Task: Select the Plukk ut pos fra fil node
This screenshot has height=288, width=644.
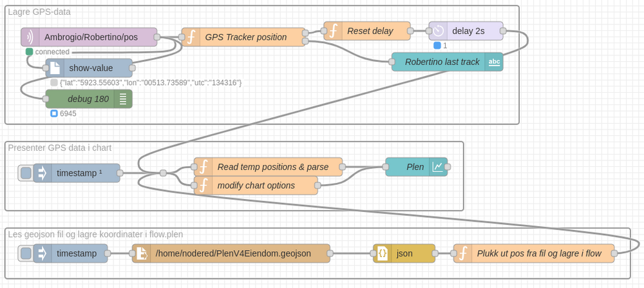Action: point(534,253)
